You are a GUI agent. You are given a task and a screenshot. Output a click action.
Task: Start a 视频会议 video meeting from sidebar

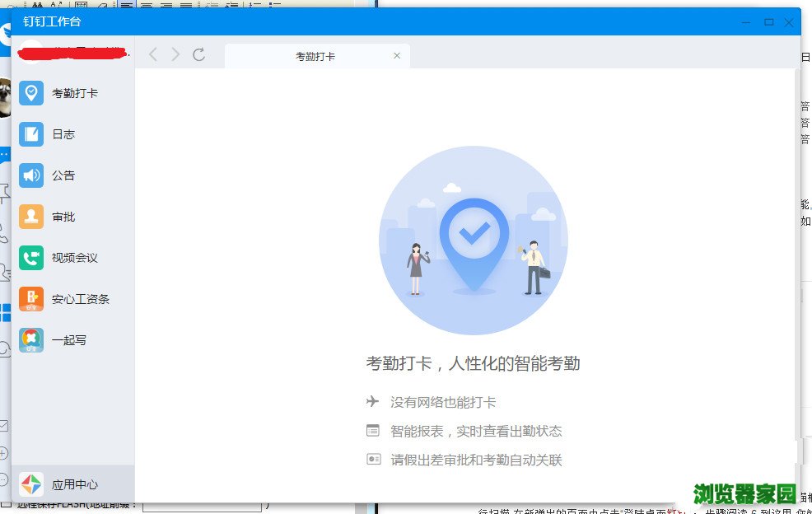(30, 257)
